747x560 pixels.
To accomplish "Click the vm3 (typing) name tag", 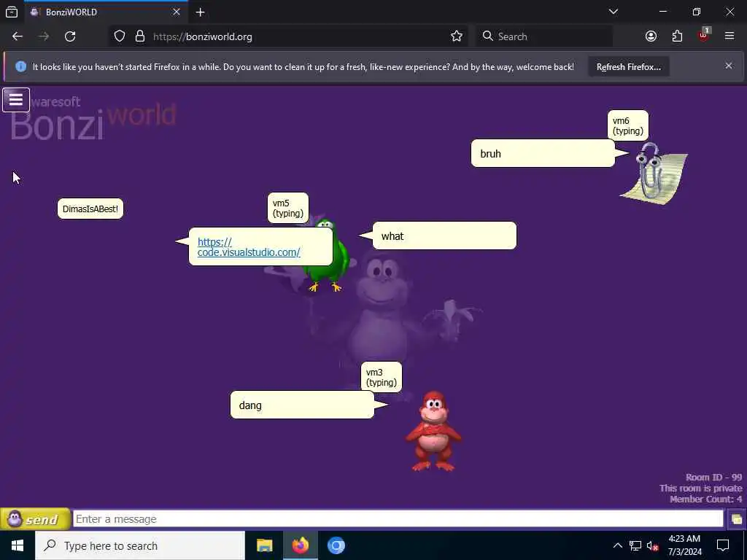I will (381, 377).
